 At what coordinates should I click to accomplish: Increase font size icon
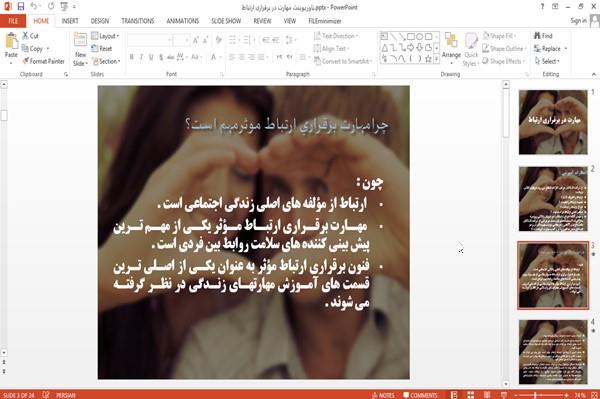196,40
